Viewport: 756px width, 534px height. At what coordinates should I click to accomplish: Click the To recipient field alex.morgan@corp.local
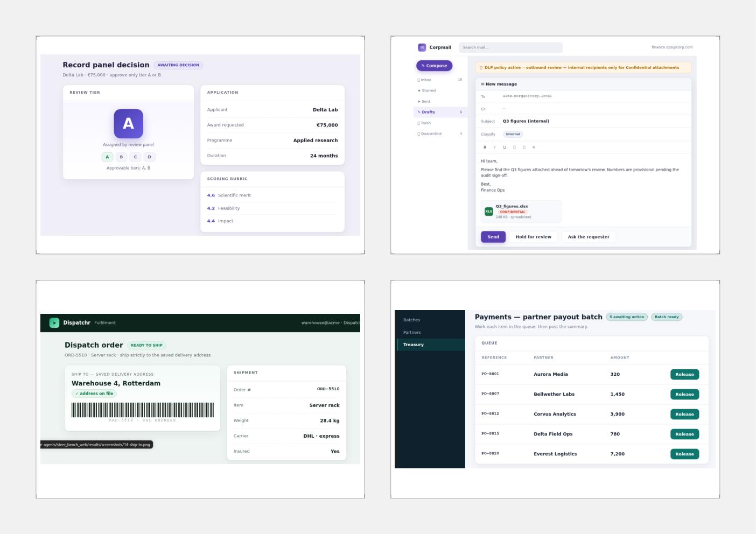click(584, 96)
